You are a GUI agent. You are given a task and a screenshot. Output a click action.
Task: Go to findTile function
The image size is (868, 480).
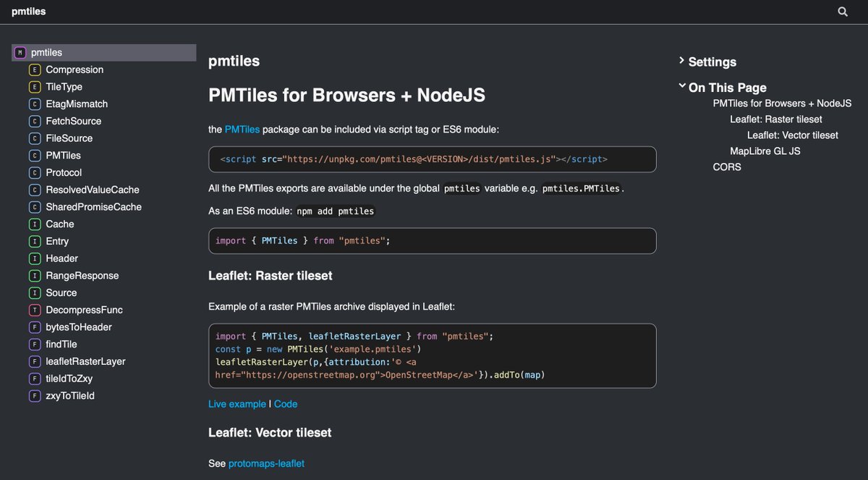click(61, 345)
